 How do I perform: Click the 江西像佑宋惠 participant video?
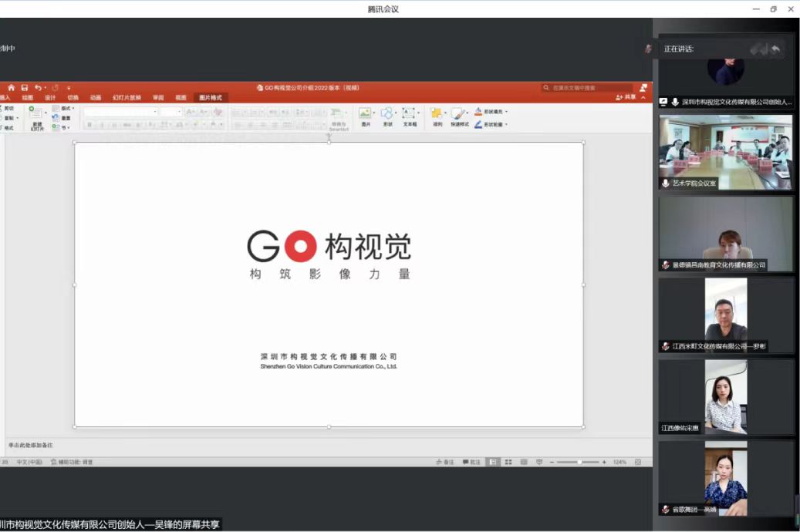pos(726,397)
